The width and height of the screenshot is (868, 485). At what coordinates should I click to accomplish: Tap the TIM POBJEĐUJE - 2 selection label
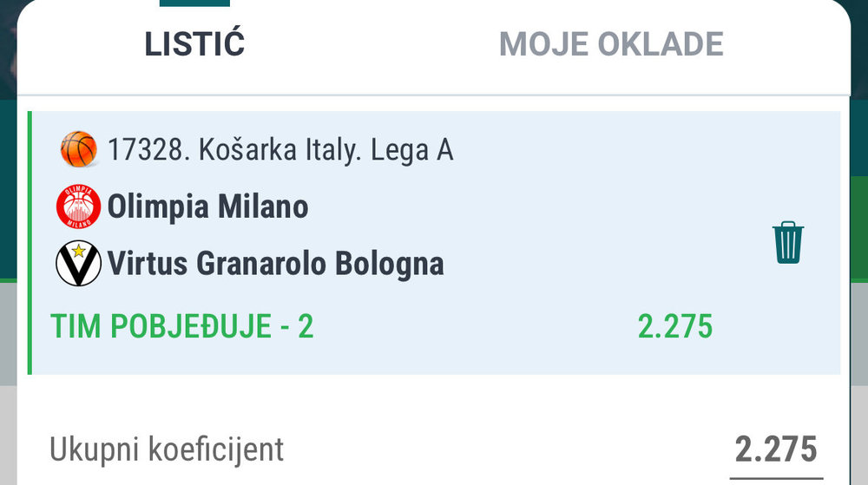(182, 327)
